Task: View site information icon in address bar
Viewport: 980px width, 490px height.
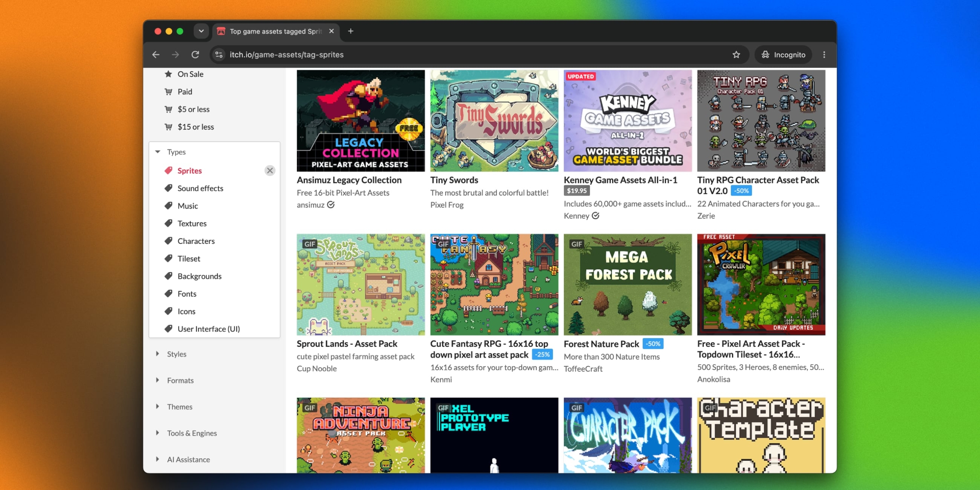Action: [x=219, y=55]
